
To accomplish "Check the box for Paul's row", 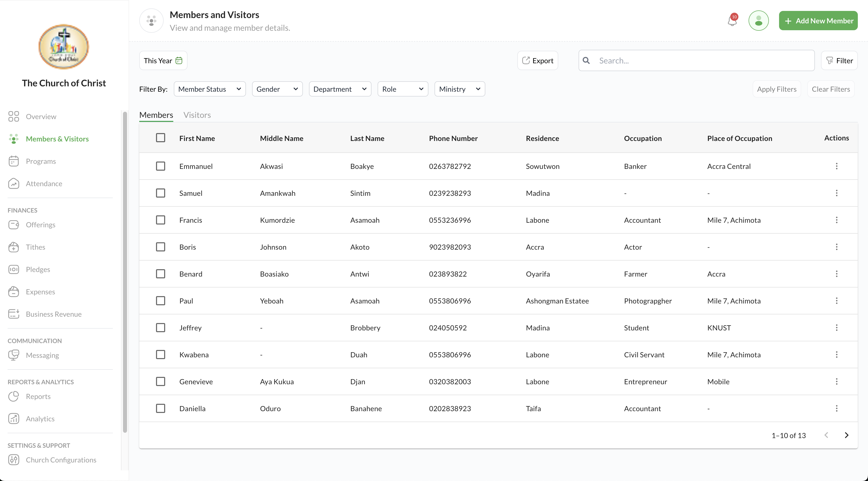I will click(160, 301).
